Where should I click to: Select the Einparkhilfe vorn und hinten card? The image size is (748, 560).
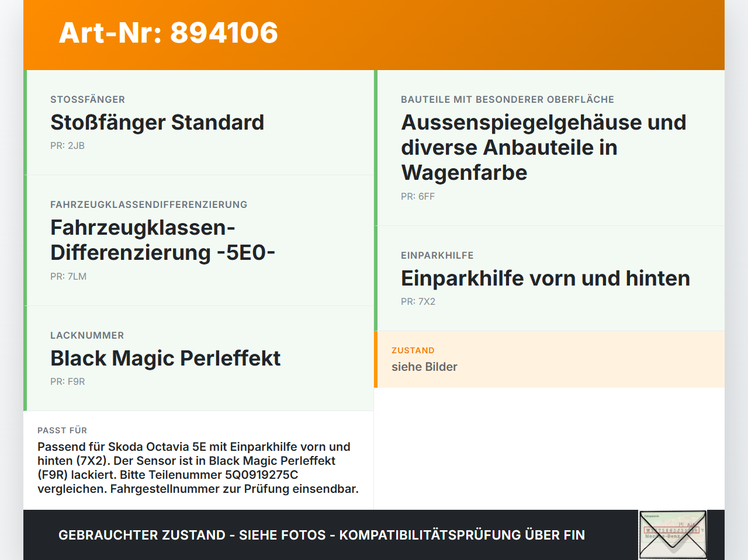pos(549,279)
